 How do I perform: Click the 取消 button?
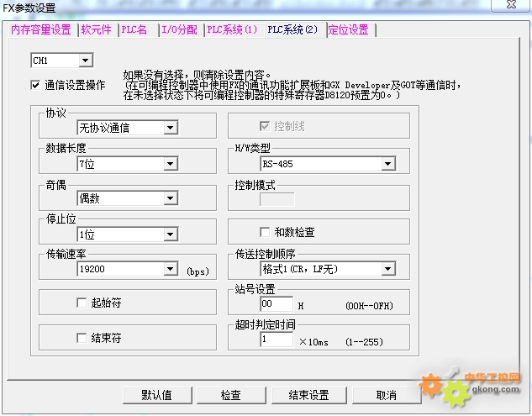387,395
